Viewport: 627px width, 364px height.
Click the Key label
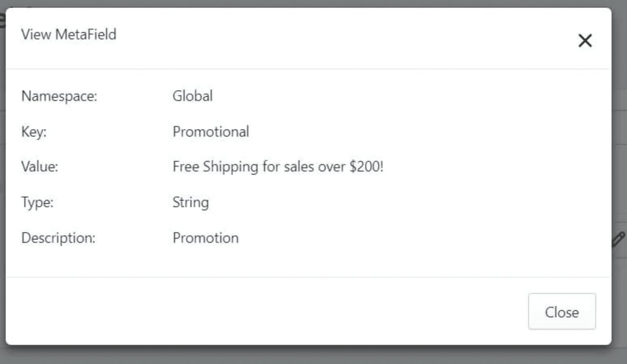tap(34, 132)
